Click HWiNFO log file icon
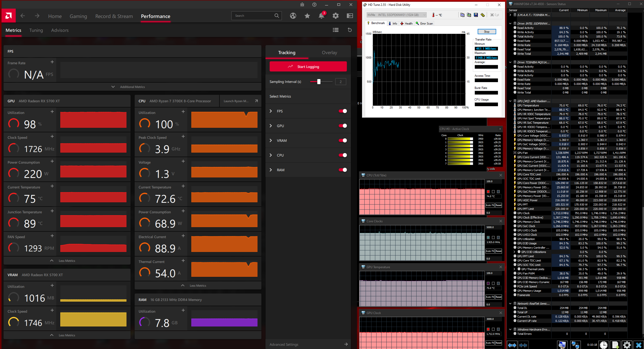This screenshot has width=644, height=349. coord(615,345)
